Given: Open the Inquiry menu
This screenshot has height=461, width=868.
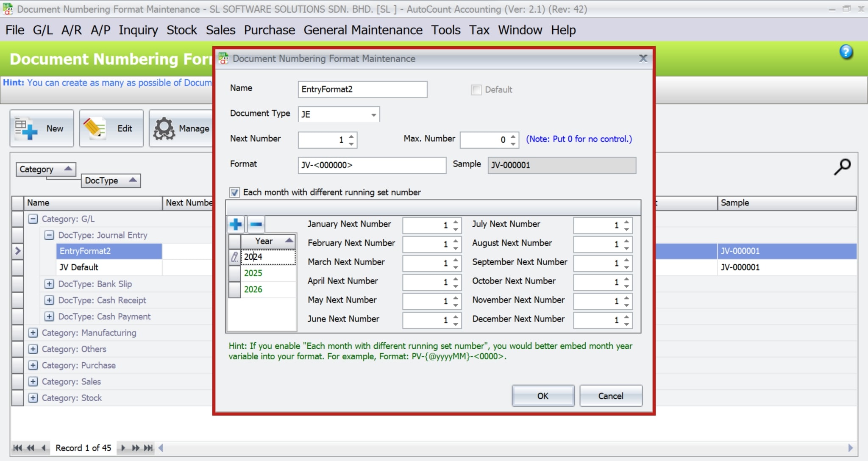Looking at the screenshot, I should click(x=138, y=30).
